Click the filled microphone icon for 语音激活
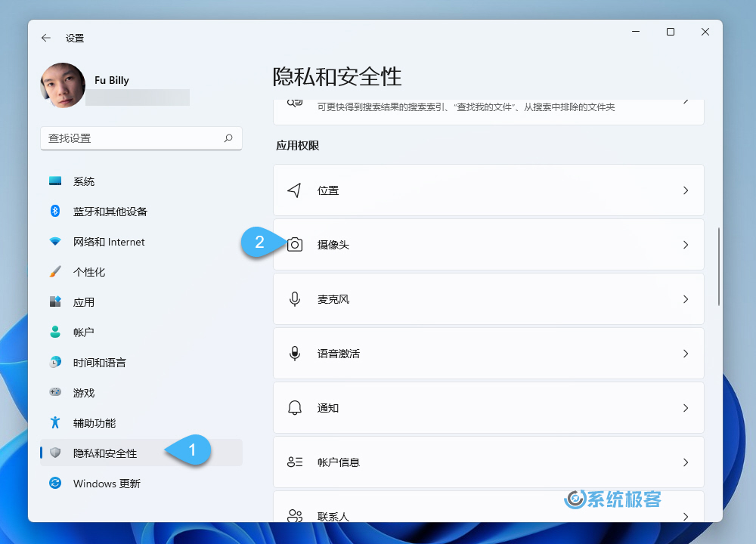 pos(295,354)
